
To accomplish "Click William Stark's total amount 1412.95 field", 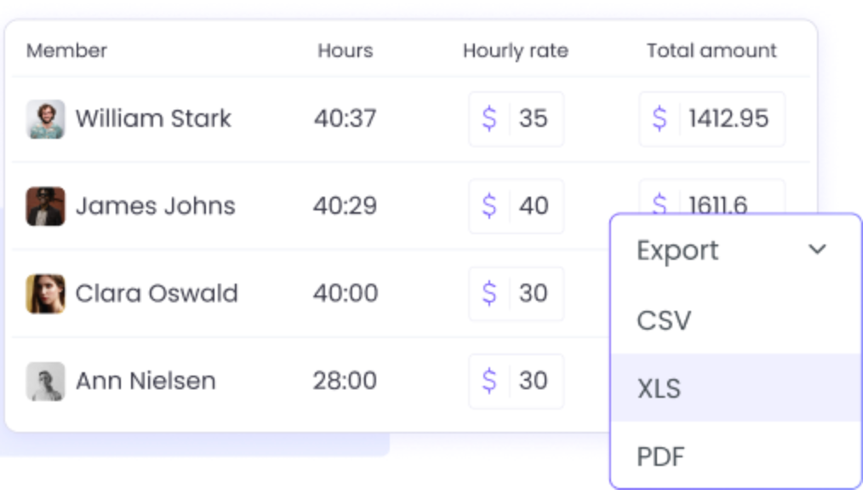I will click(728, 118).
